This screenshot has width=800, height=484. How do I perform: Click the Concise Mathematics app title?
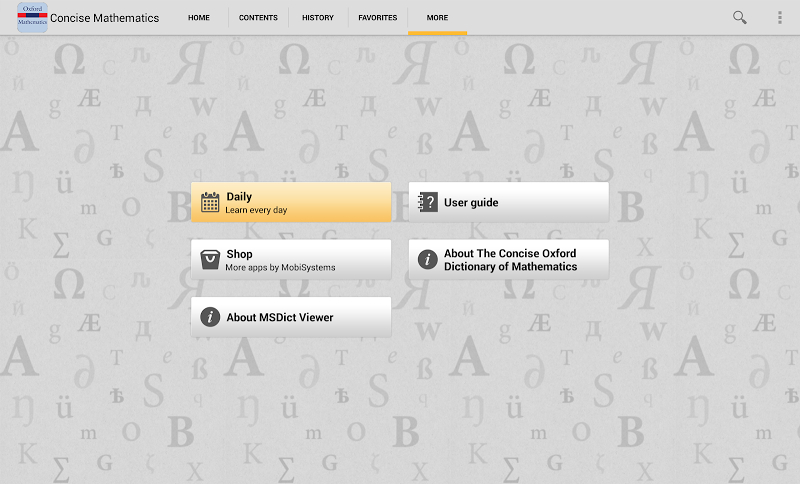point(105,18)
